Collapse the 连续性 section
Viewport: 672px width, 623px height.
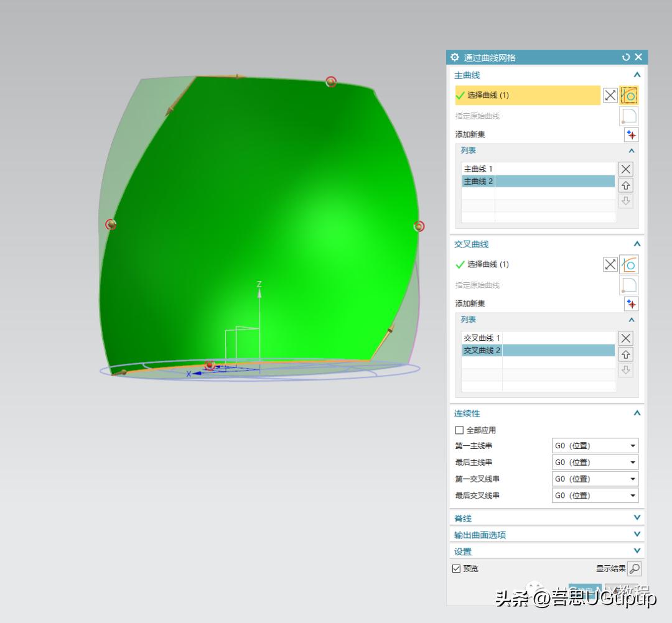click(x=637, y=413)
